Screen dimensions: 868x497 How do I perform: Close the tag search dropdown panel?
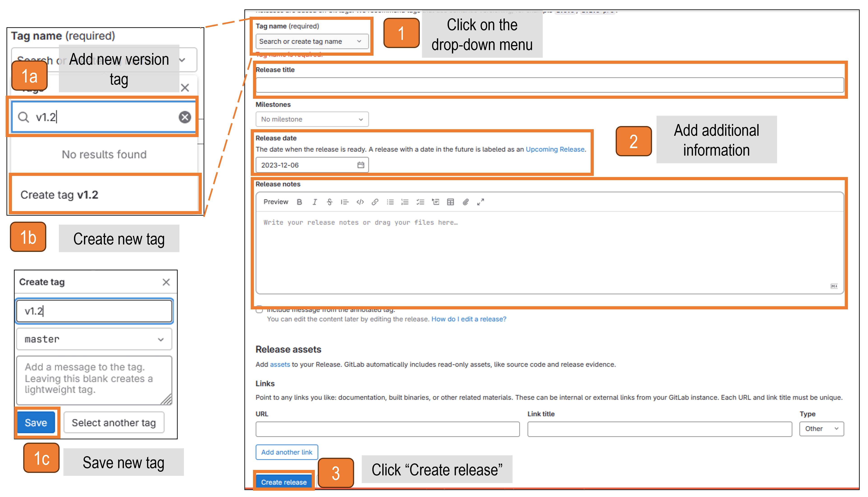(x=185, y=88)
